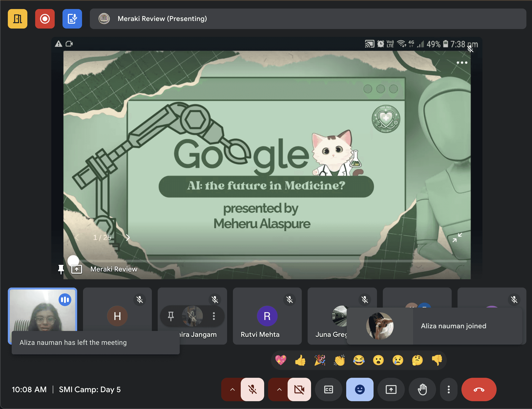Click the red record button icon
532x409 pixels.
coord(45,19)
